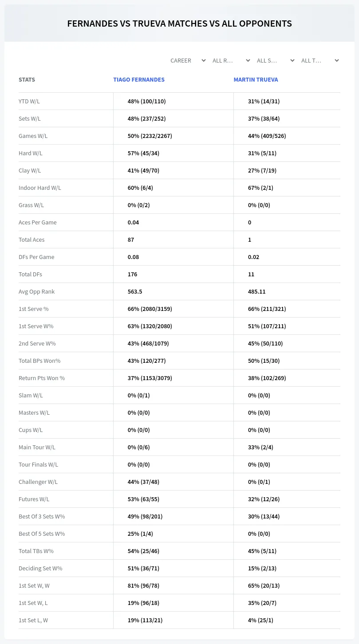Click Fernandes' Challenger W/L 44% (37/48)
This screenshot has width=359, height=644.
tap(146, 482)
